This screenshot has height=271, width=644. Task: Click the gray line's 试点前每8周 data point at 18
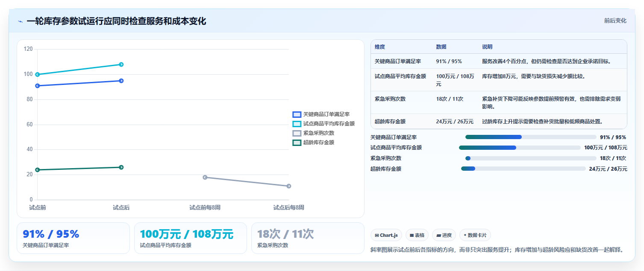click(205, 177)
